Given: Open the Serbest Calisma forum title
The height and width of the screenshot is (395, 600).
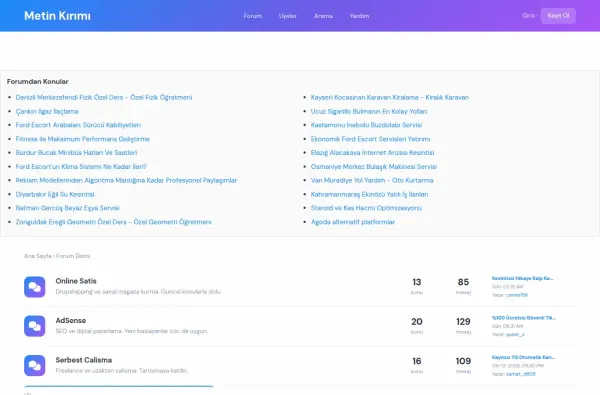Looking at the screenshot, I should pos(84,360).
